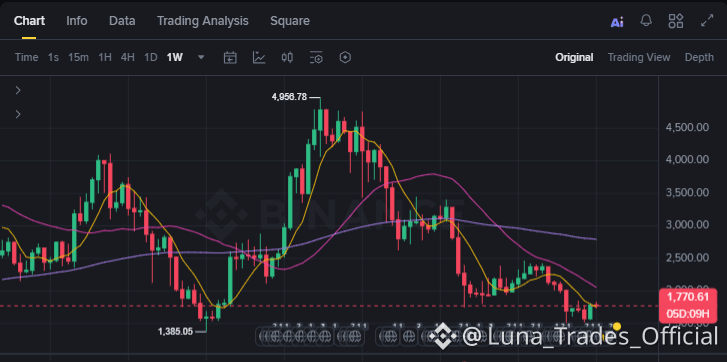Select the candlestick chart style icon

click(287, 57)
